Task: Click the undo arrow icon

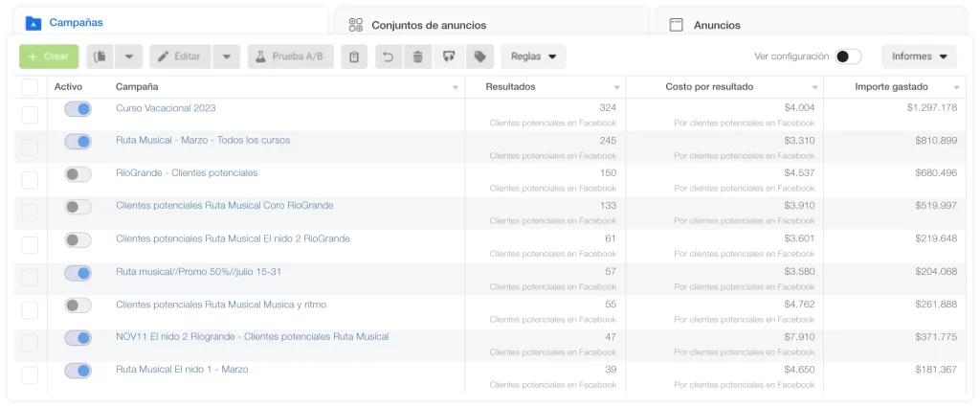Action: (388, 57)
